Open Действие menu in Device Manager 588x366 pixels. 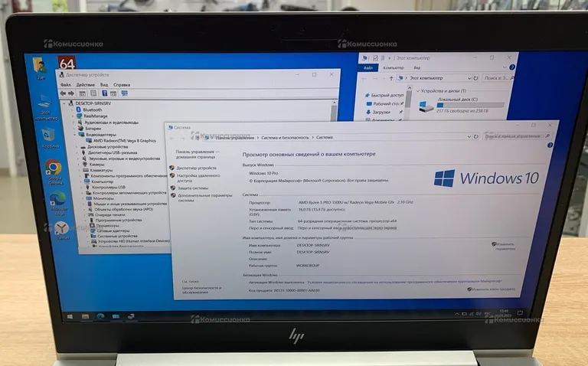click(86, 85)
